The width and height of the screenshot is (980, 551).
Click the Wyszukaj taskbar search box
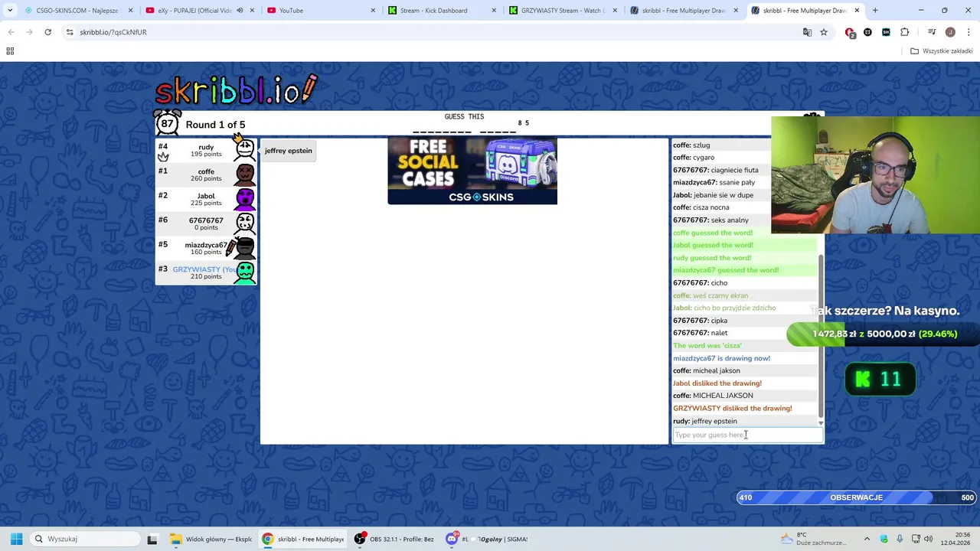click(86, 539)
